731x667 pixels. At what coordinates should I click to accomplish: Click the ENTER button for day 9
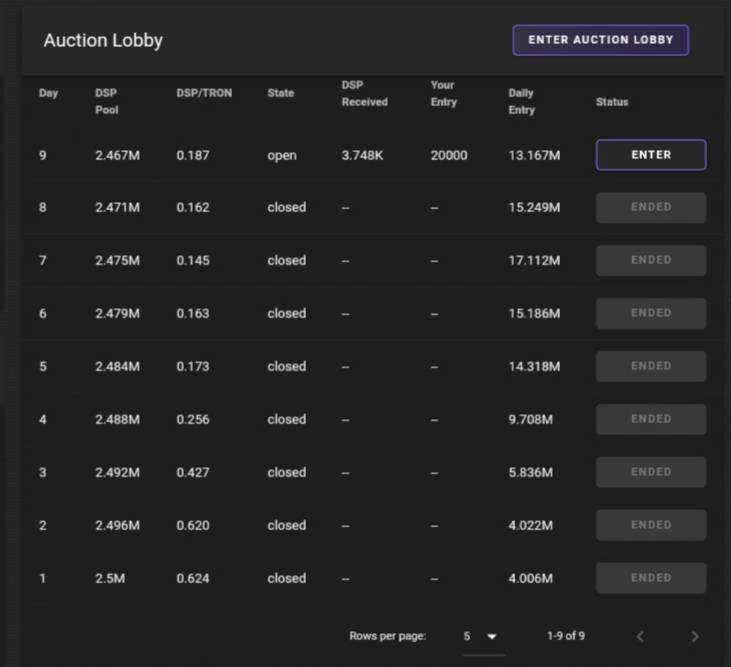coord(651,155)
